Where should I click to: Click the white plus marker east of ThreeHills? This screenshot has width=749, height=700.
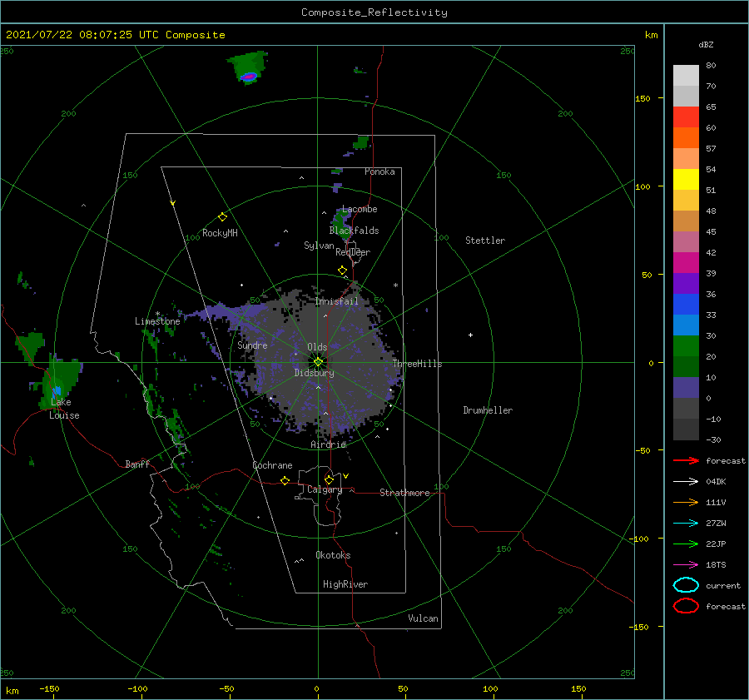click(x=470, y=335)
